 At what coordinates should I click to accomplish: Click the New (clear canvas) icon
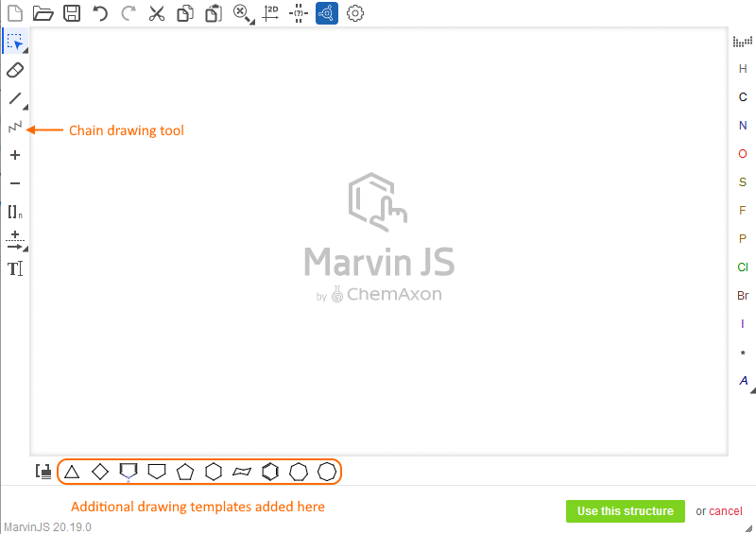point(15,13)
